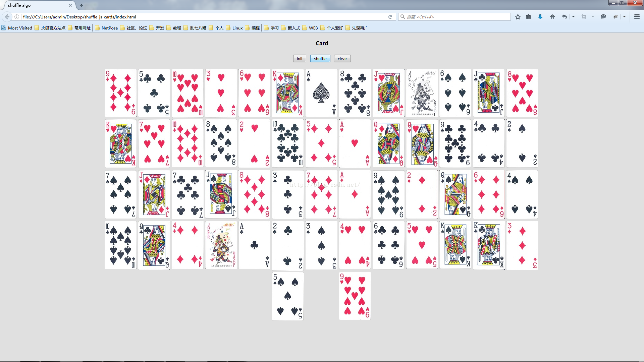Screen dimensions: 644x362
Task: Select the 5 of clubs card
Action: click(x=154, y=93)
